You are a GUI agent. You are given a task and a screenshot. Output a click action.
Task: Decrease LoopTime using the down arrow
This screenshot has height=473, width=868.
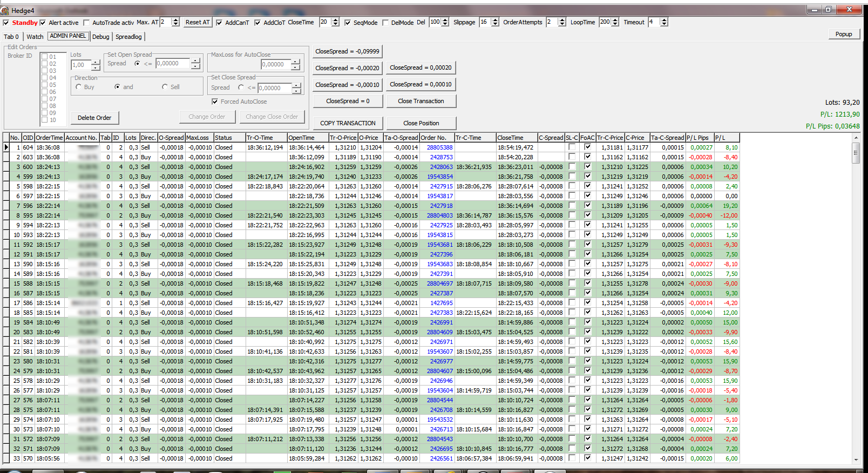tap(615, 24)
